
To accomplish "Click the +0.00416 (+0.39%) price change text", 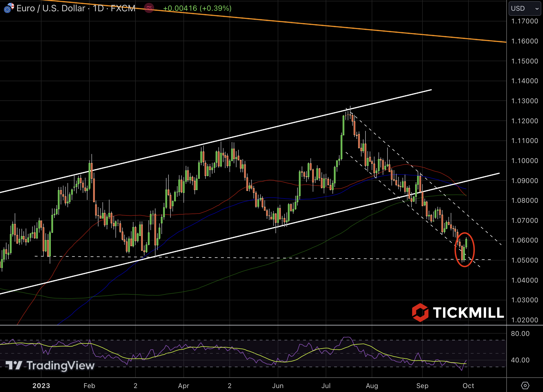I will 197,8.
